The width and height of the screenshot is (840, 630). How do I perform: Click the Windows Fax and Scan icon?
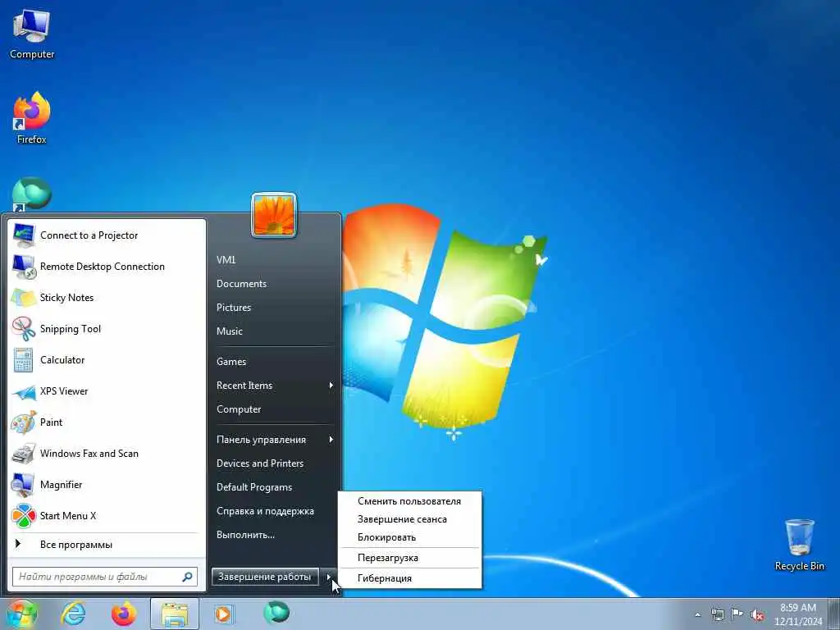tap(24, 453)
